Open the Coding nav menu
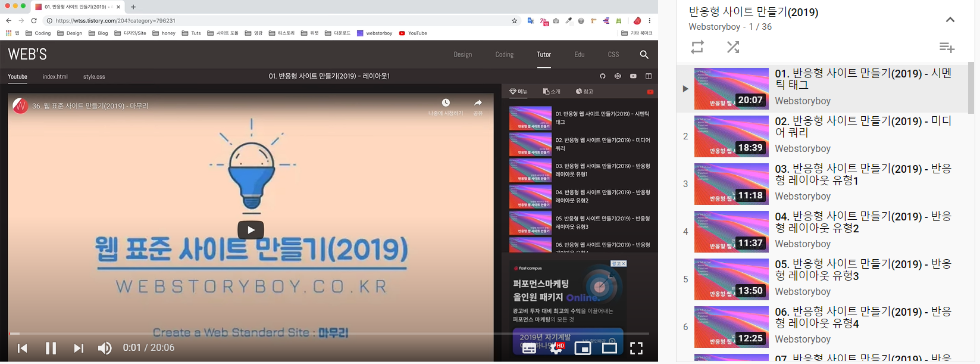The width and height of the screenshot is (980, 364). point(505,54)
